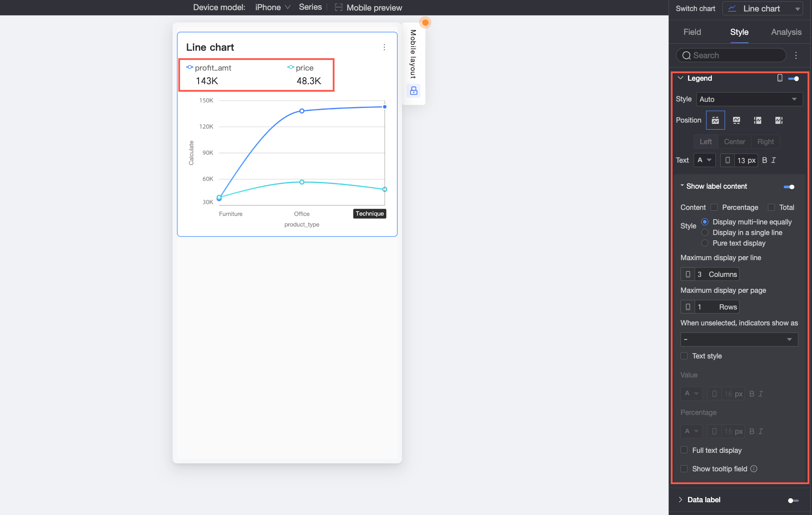Click the Line chart title
This screenshot has height=515, width=812.
(x=210, y=47)
